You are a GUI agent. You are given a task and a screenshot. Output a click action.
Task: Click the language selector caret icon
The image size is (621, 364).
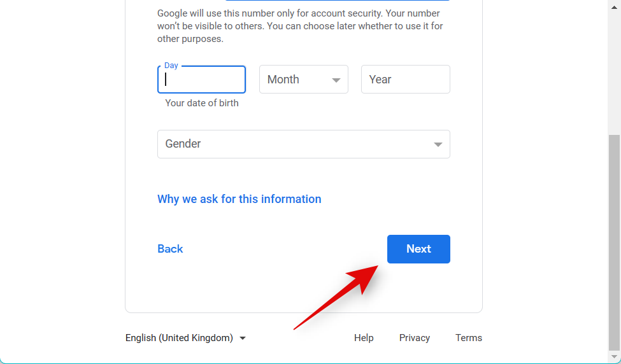point(243,339)
